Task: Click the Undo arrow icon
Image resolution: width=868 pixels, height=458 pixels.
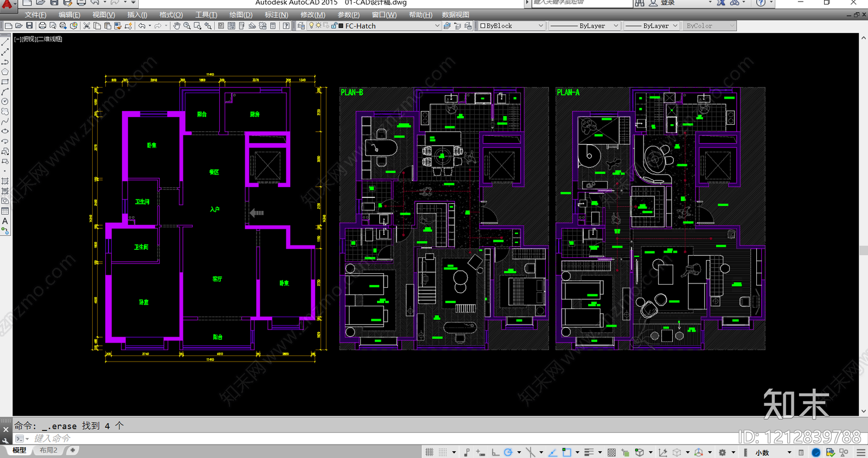Action: [142, 25]
